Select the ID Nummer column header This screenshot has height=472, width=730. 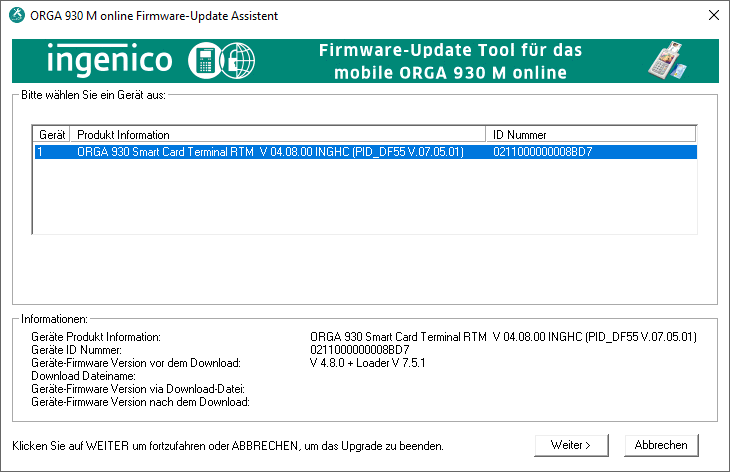tap(591, 135)
